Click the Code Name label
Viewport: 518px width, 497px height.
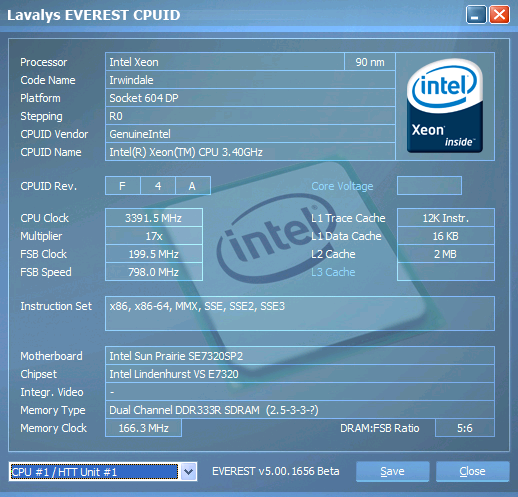pos(48,80)
